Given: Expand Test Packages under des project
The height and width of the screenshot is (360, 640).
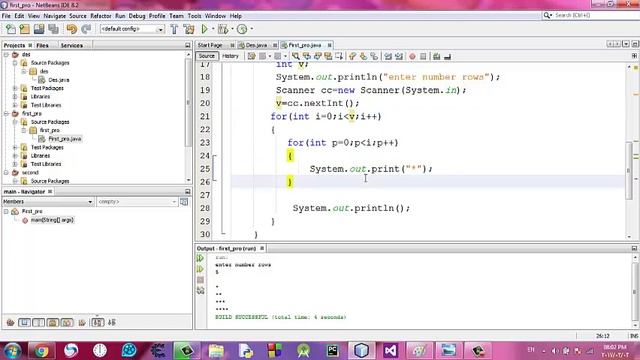Looking at the screenshot, I should 15,88.
